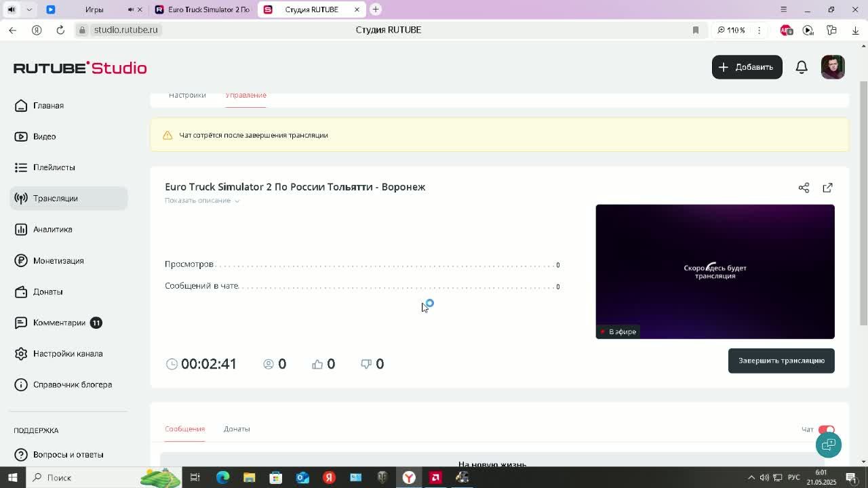Screen dimensions: 868x488
Task: Open AMD software from the taskbar
Action: click(435, 477)
